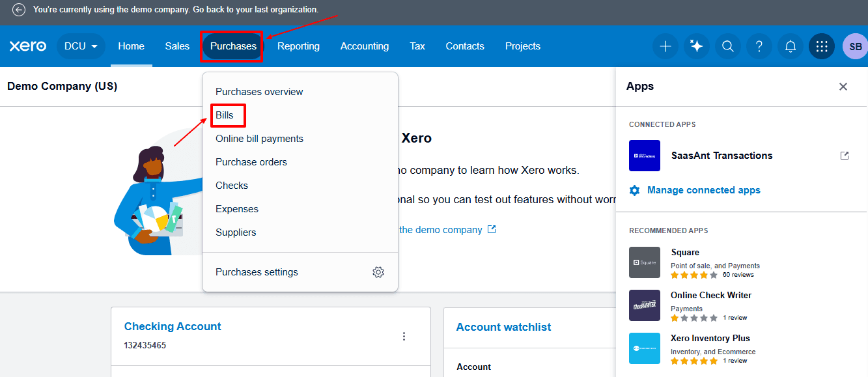This screenshot has height=377, width=868.
Task: Open the plus create-new icon
Action: (x=665, y=46)
